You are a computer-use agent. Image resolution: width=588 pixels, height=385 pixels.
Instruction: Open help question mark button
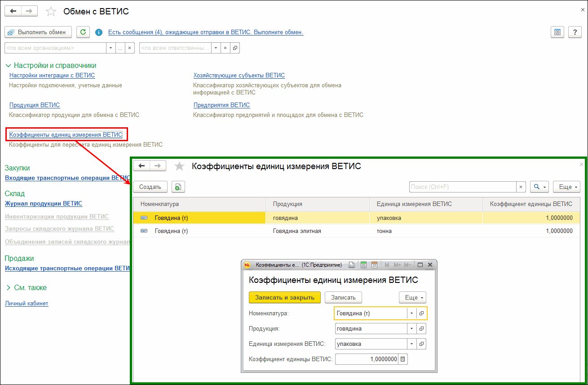575,32
